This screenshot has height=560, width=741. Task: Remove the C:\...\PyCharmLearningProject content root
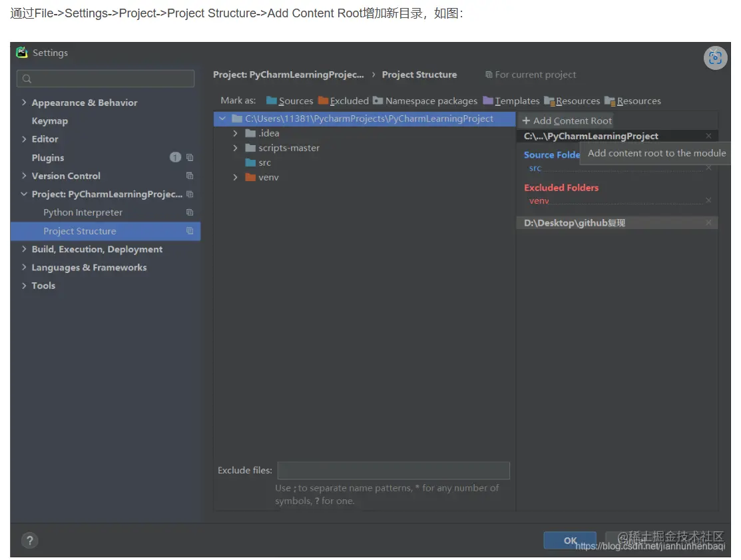708,136
